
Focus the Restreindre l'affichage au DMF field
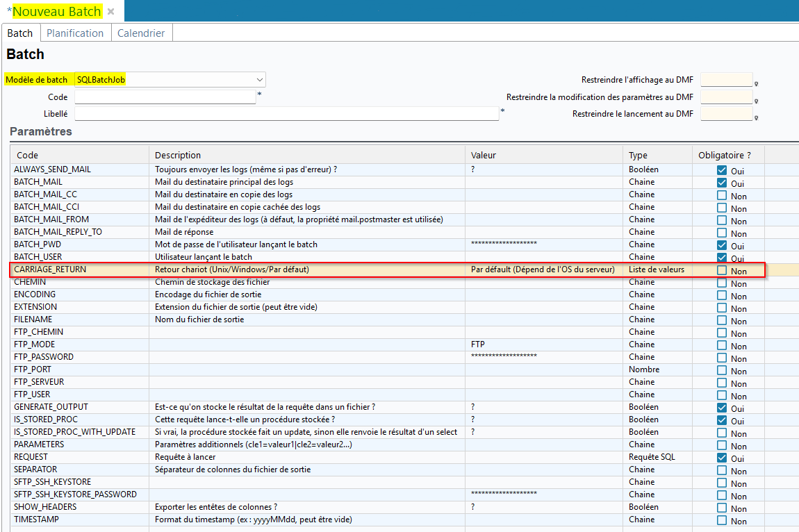coord(726,80)
